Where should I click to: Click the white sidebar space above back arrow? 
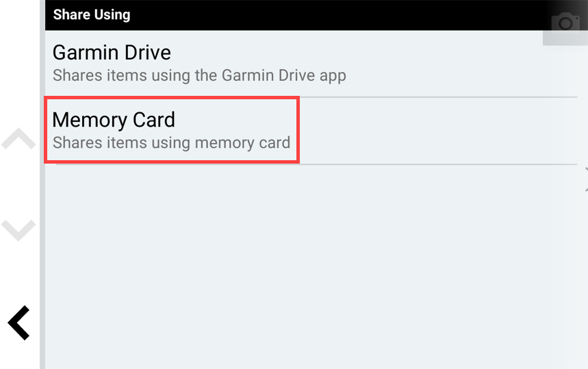coord(19,274)
